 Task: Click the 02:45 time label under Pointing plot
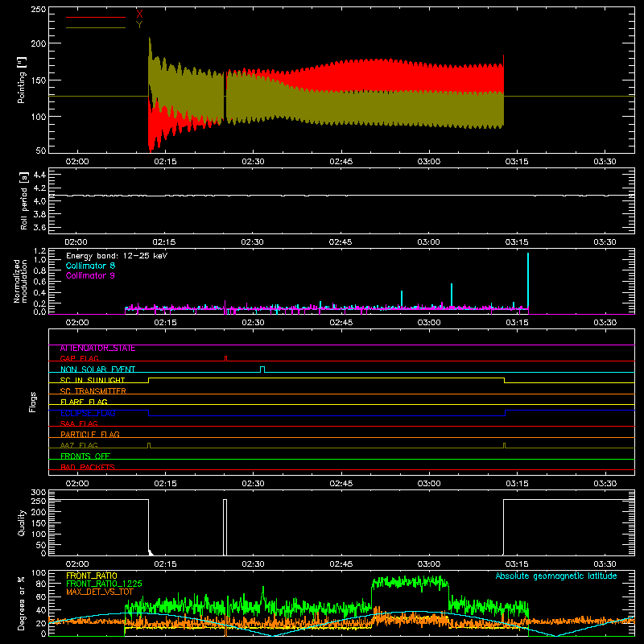tap(341, 162)
